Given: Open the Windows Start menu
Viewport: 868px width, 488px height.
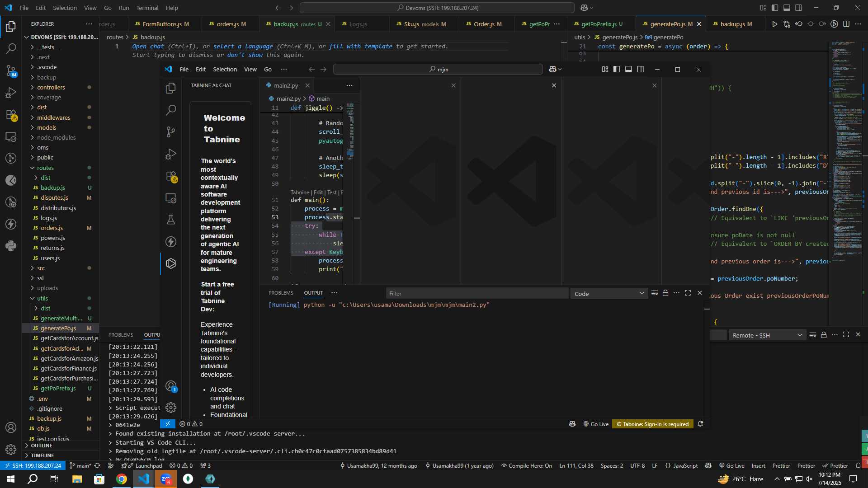Looking at the screenshot, I should 11,479.
